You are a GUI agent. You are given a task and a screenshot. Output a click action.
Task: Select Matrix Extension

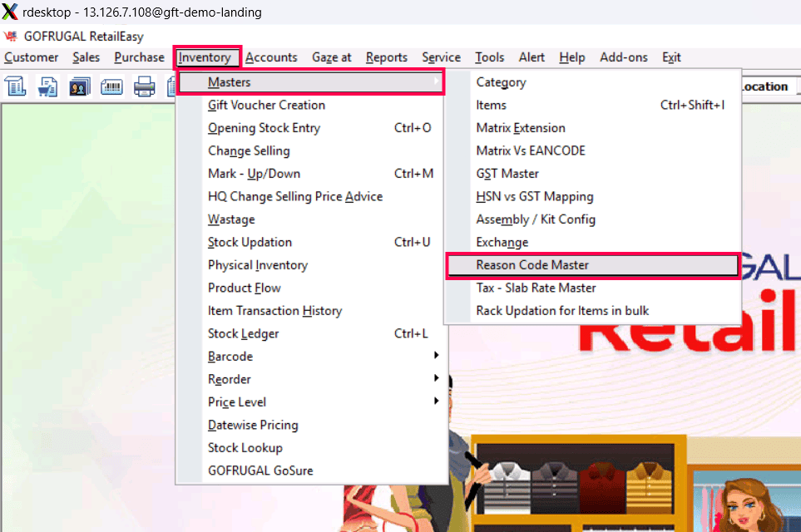[x=593, y=128]
